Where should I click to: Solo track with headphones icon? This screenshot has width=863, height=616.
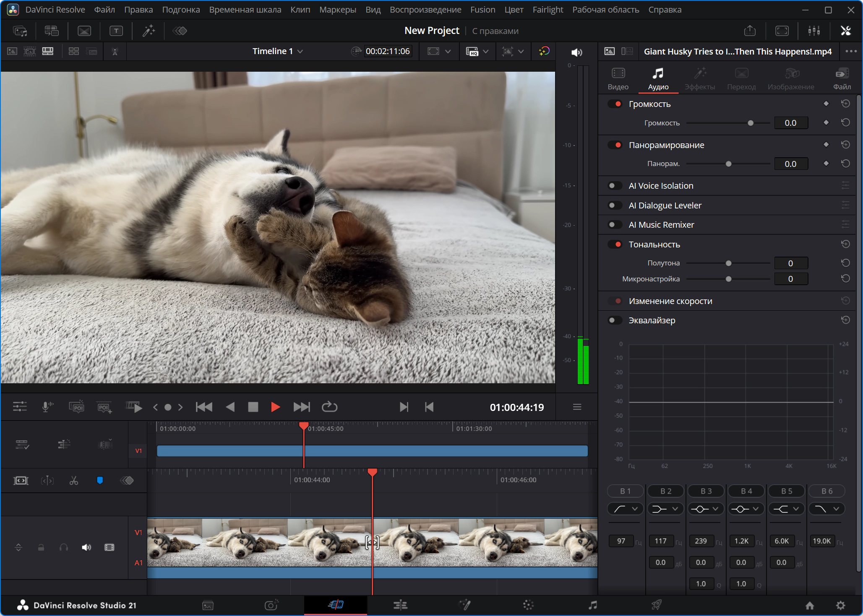(64, 547)
